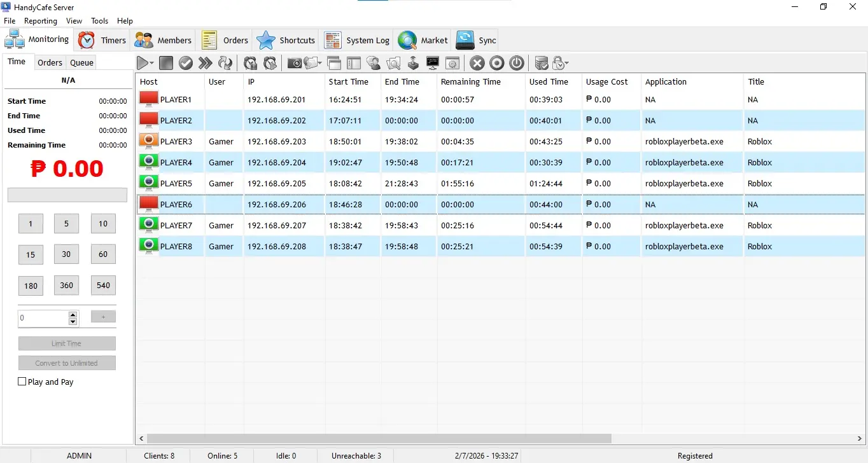Increase minutes with the spinner up arrow
Image resolution: width=868 pixels, height=463 pixels.
(x=73, y=314)
